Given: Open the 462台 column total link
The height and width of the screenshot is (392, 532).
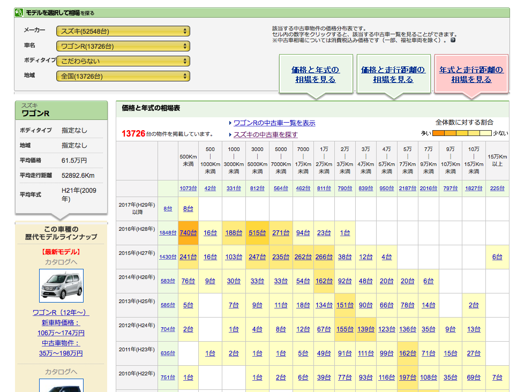Looking at the screenshot, I should [303, 188].
